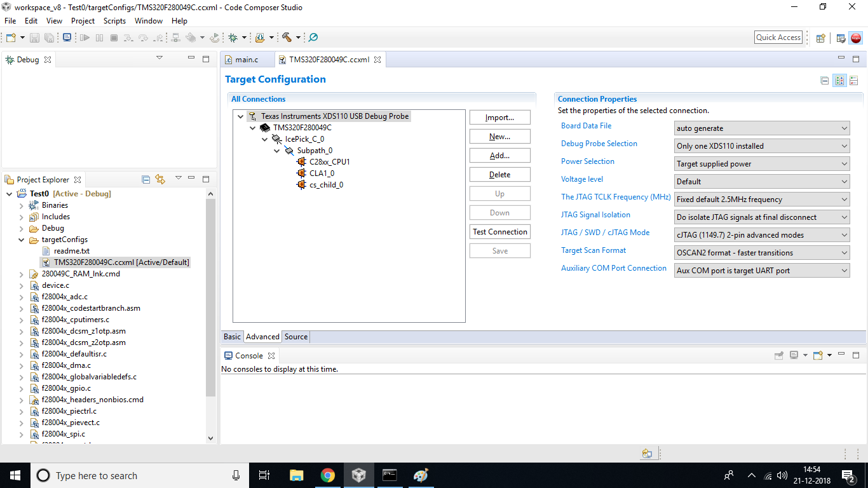Screen dimensions: 868x488
Task: Open the Board Data File dropdown
Action: (x=762, y=128)
